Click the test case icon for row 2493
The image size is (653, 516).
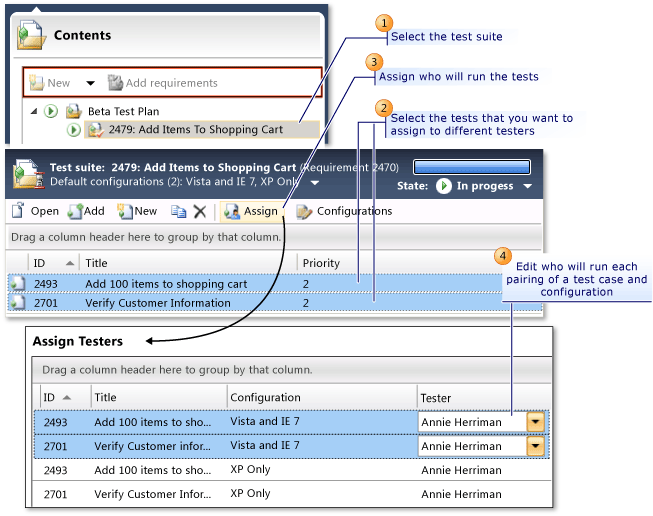(18, 284)
